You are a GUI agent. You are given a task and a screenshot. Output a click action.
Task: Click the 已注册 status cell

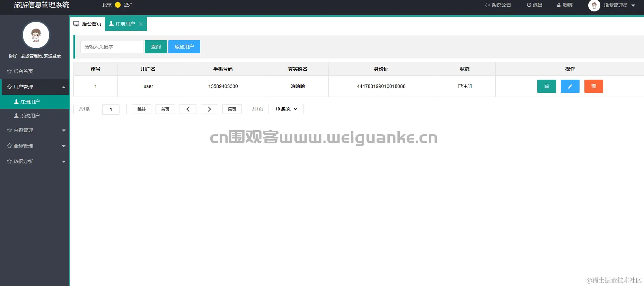(465, 86)
